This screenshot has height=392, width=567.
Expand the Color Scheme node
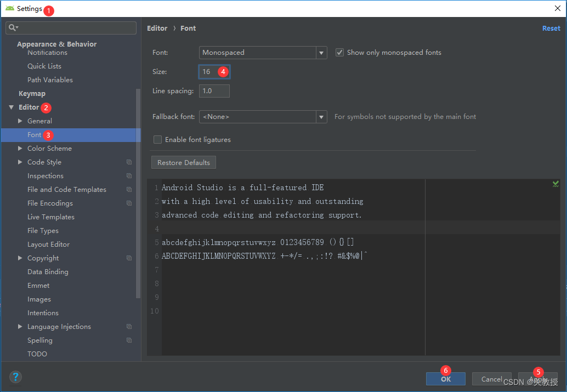point(20,148)
